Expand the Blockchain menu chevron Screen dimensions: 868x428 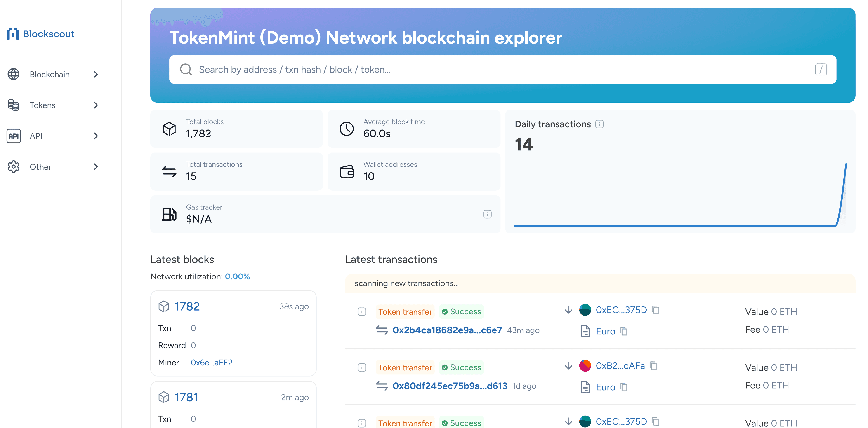pyautogui.click(x=96, y=74)
